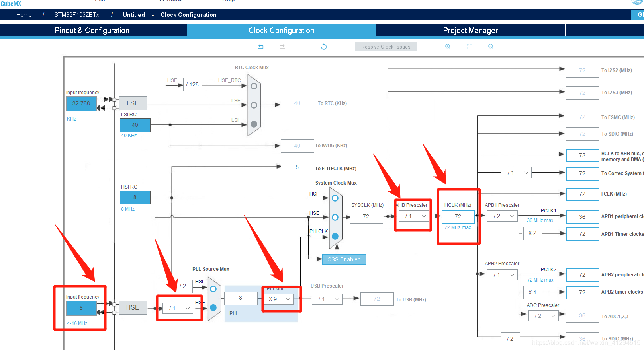This screenshot has width=644, height=350.
Task: Click Untitled - Clock Configuration breadcrumb
Action: click(169, 15)
